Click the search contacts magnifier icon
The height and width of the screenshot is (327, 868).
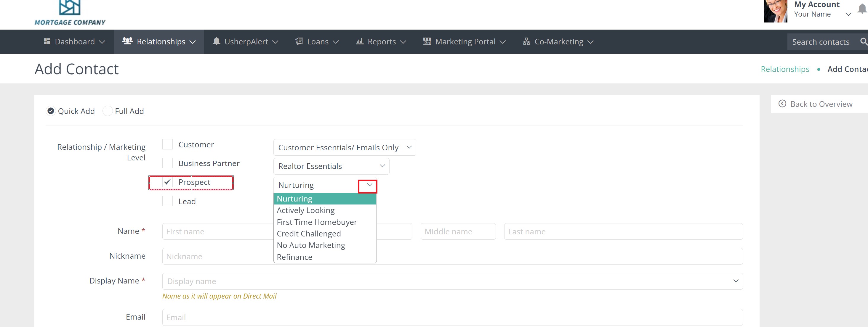[x=863, y=41]
